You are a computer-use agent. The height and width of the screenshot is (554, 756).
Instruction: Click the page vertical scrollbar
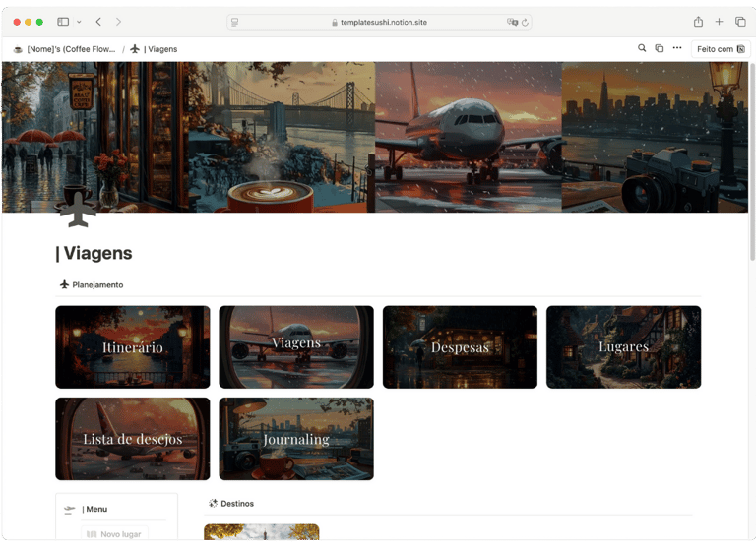click(x=752, y=161)
